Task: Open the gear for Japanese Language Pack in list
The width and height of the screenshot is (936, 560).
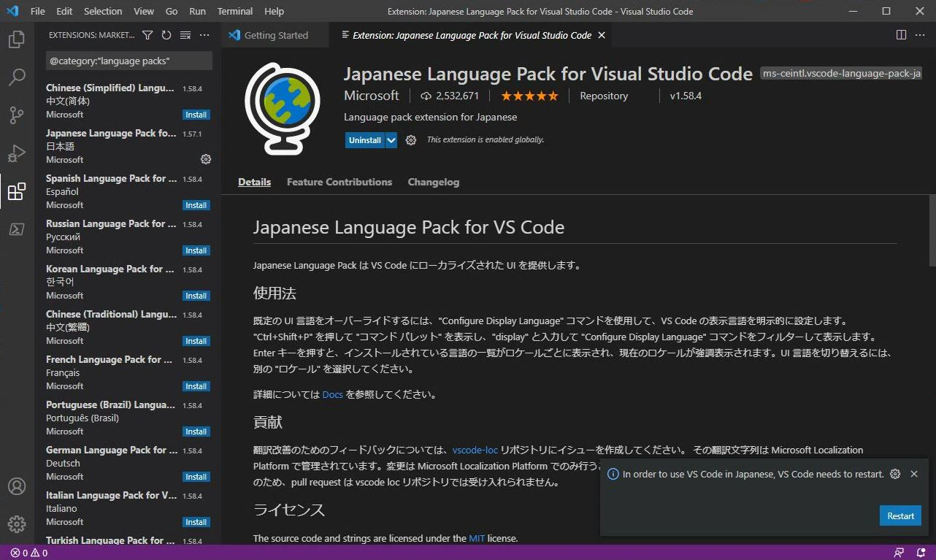Action: coord(205,159)
